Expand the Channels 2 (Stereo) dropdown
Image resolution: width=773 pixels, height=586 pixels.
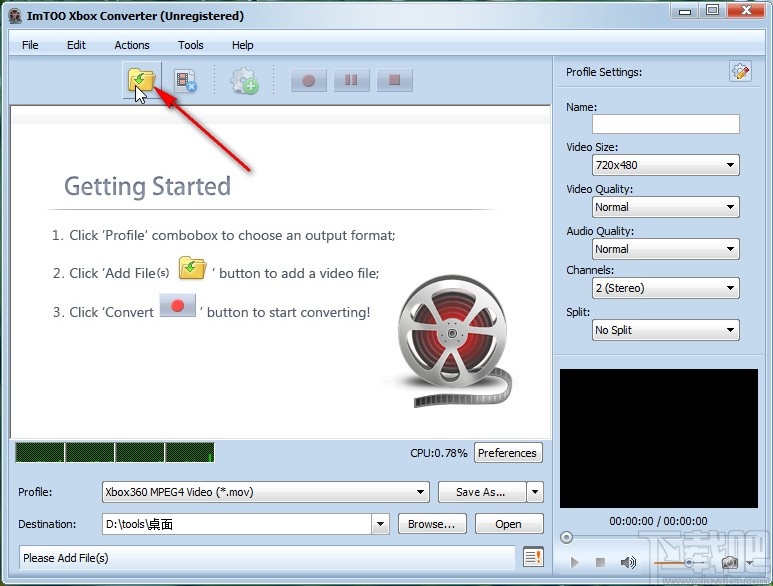pos(666,288)
